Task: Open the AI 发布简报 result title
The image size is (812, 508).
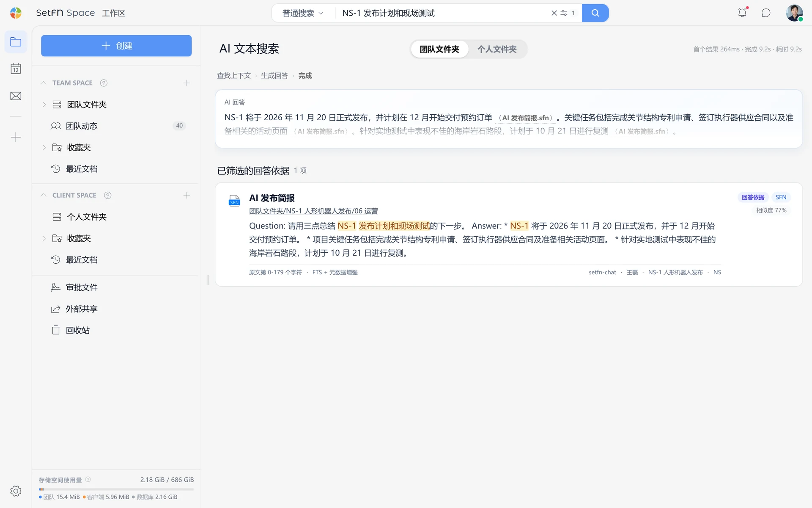Action: pyautogui.click(x=272, y=198)
